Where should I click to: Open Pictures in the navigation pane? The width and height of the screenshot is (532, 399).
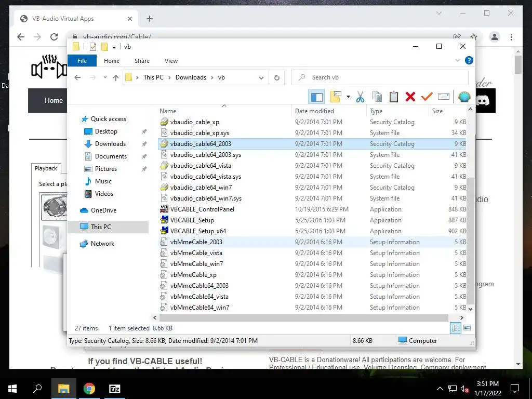click(x=105, y=169)
